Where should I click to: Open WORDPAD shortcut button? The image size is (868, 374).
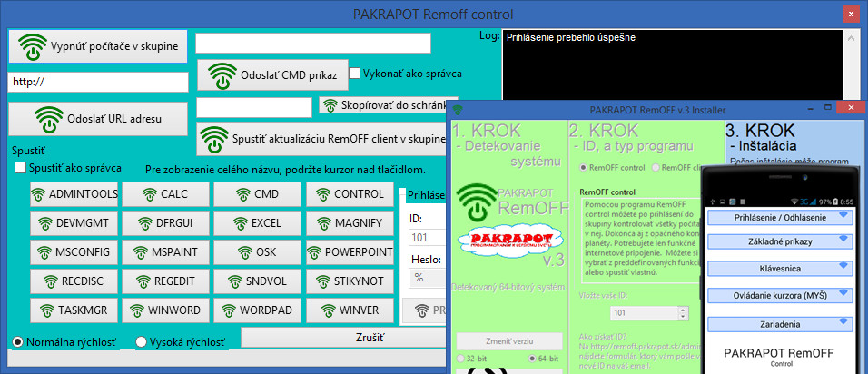coord(258,310)
